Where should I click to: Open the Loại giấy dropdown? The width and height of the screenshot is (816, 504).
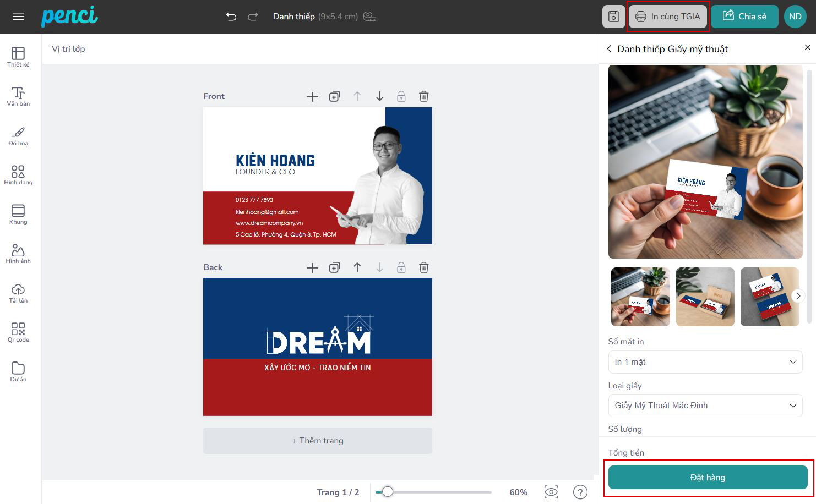pos(705,406)
